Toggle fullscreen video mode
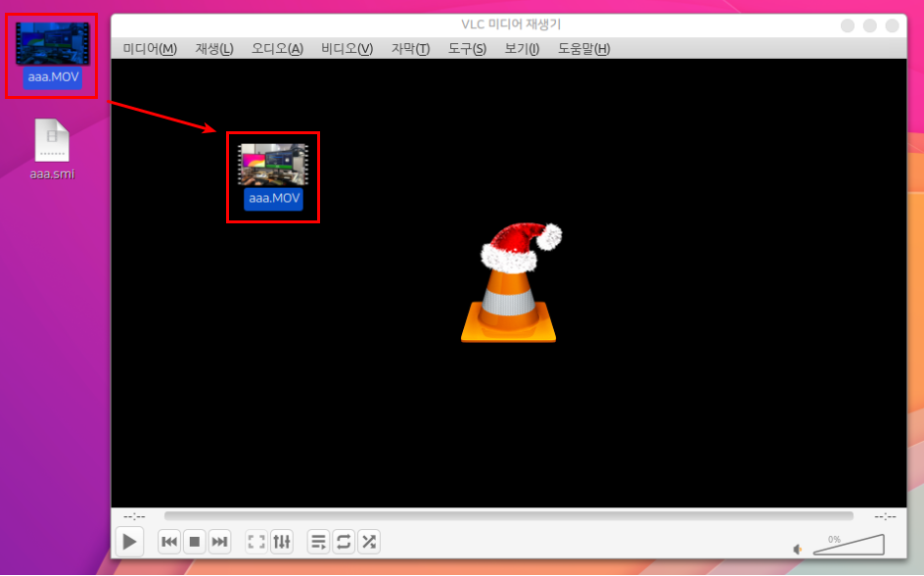 tap(256, 541)
